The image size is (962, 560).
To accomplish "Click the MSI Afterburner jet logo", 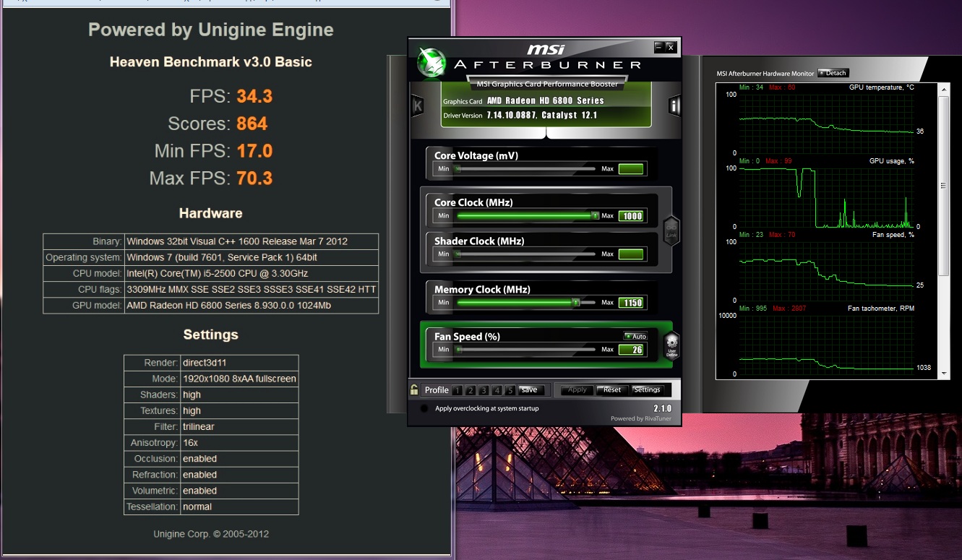I will pos(432,64).
